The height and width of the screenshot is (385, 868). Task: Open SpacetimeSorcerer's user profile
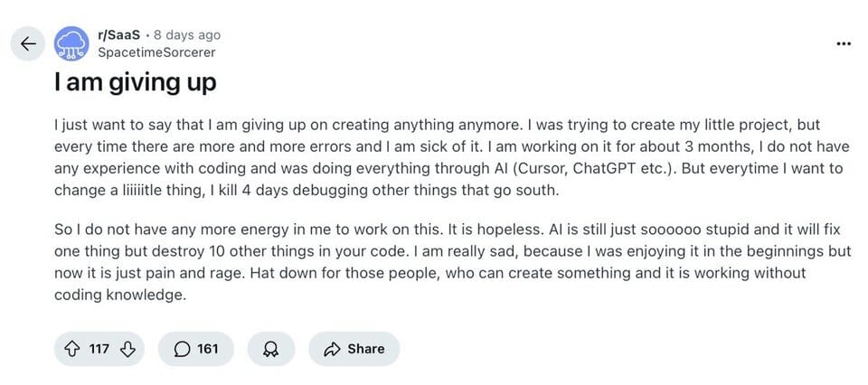(156, 52)
